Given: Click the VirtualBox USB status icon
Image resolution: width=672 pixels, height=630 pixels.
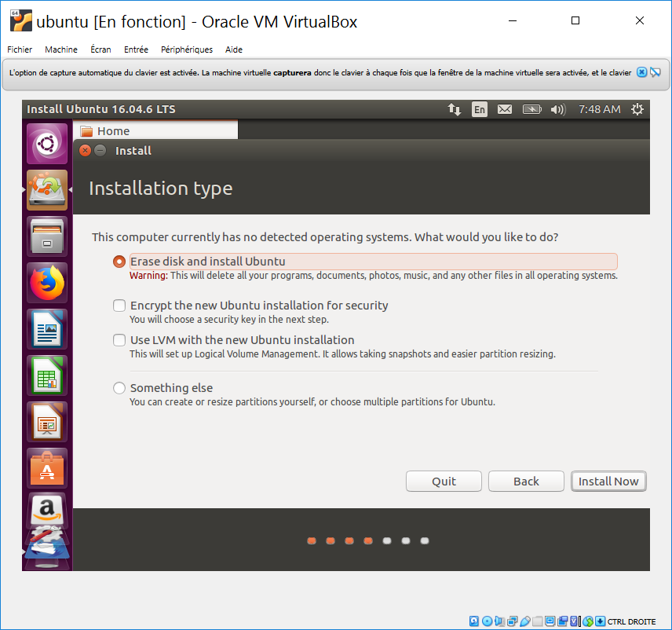Looking at the screenshot, I should [525, 621].
